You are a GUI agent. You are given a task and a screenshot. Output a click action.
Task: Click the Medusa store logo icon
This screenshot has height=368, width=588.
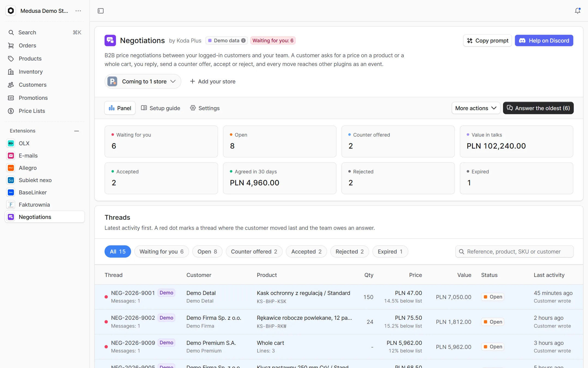tap(11, 11)
